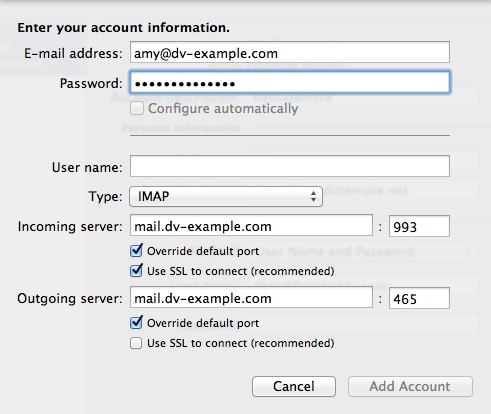The image size is (491, 414).
Task: Select the outgoing port field showing 465
Action: tap(419, 298)
